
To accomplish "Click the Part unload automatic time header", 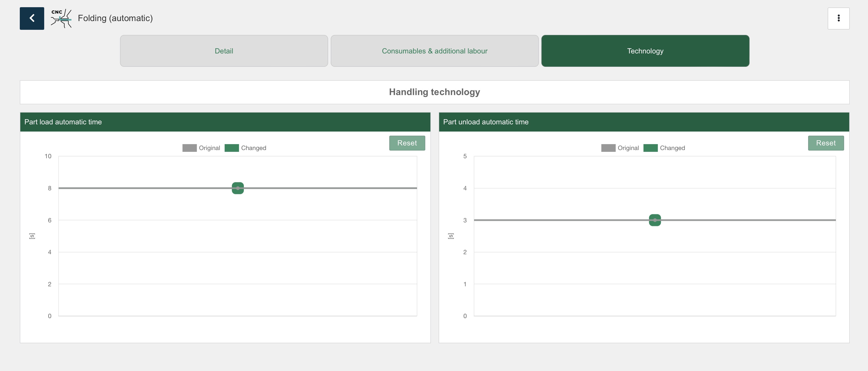I will click(486, 122).
